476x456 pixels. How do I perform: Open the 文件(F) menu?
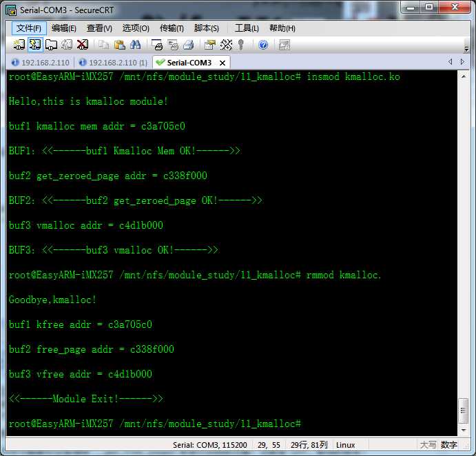point(29,28)
